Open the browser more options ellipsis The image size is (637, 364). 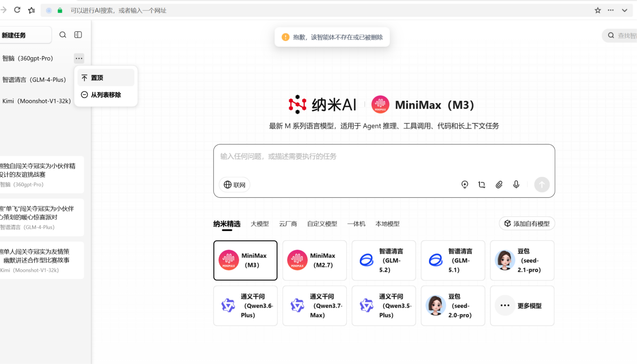pyautogui.click(x=611, y=10)
